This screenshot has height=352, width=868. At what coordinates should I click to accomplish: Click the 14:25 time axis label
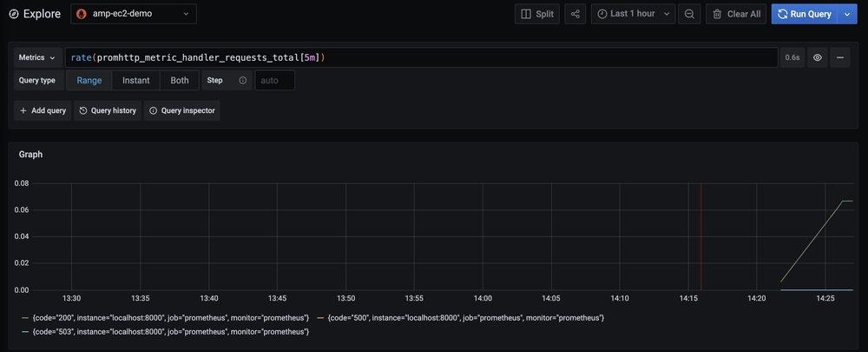pyautogui.click(x=825, y=298)
